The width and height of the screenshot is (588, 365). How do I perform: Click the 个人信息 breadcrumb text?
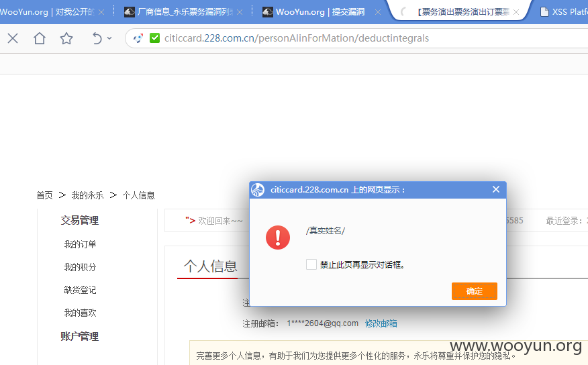138,195
